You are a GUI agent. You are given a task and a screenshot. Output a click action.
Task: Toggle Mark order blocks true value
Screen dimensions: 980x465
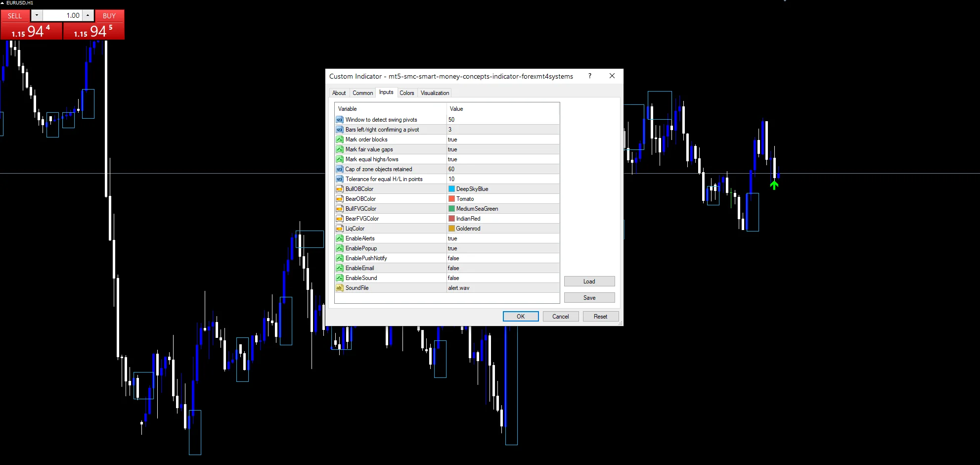503,139
